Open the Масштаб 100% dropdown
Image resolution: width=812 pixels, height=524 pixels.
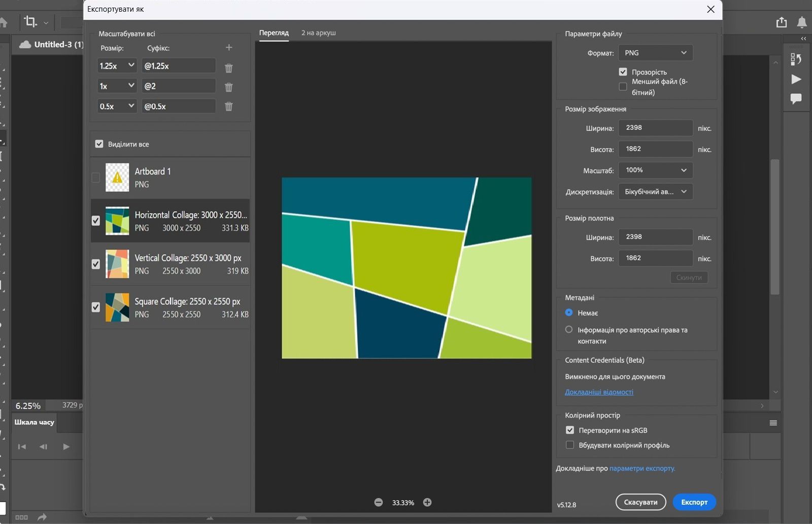[655, 170]
